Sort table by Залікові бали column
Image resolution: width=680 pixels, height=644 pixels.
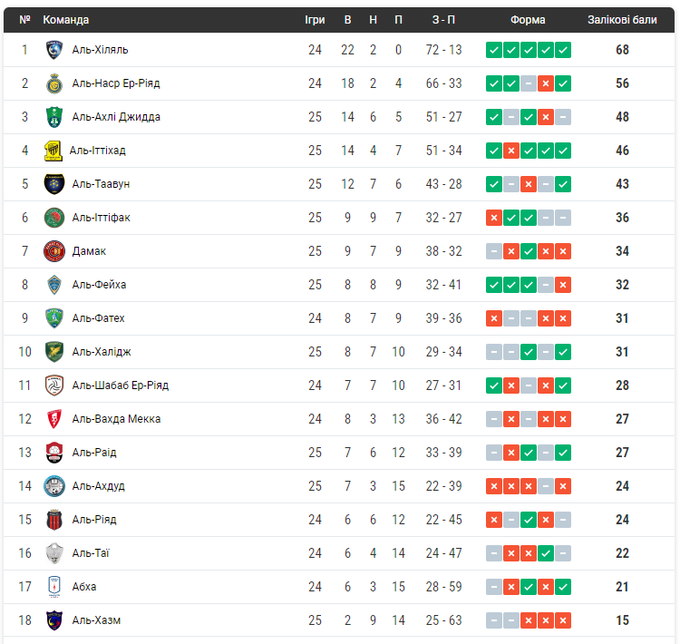622,20
